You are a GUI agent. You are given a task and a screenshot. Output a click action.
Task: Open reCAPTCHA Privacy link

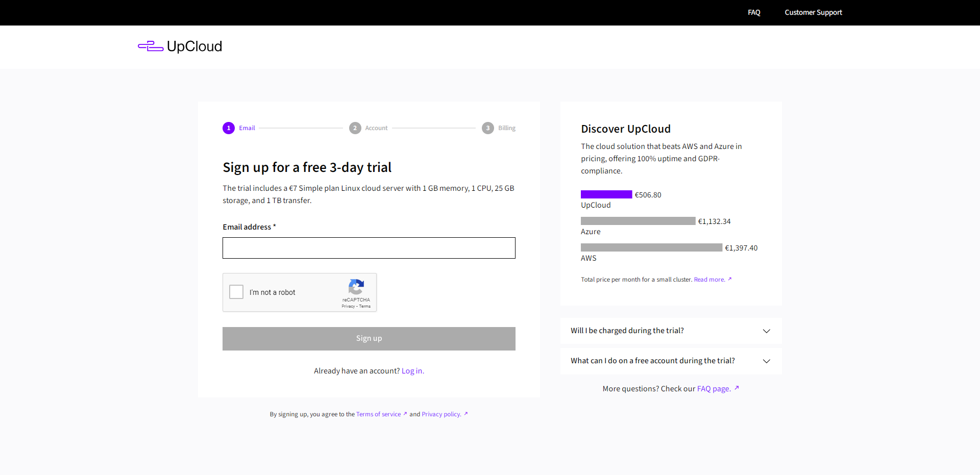(x=348, y=306)
